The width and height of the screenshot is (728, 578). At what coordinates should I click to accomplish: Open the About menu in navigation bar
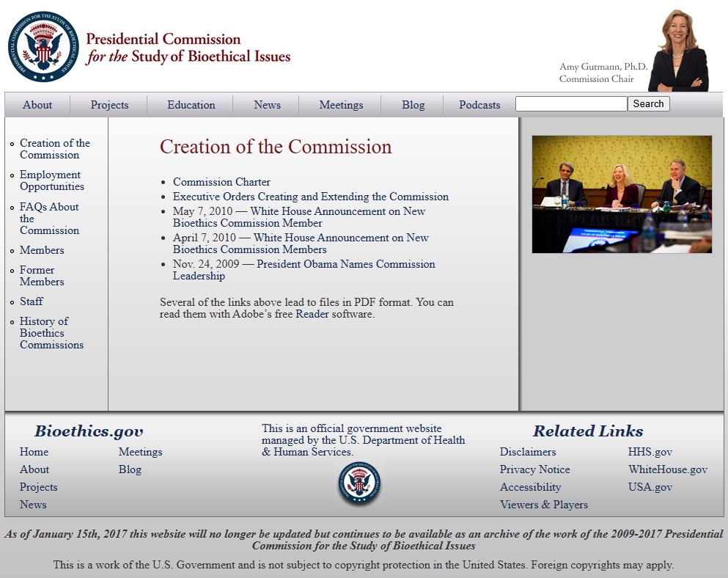click(37, 105)
